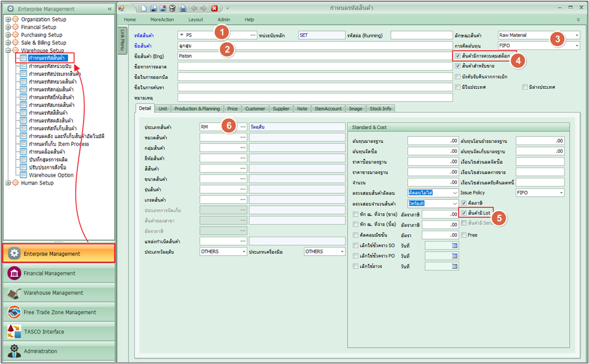Toggle the คิดภาษี checkbox
This screenshot has height=364, width=589.
[465, 203]
